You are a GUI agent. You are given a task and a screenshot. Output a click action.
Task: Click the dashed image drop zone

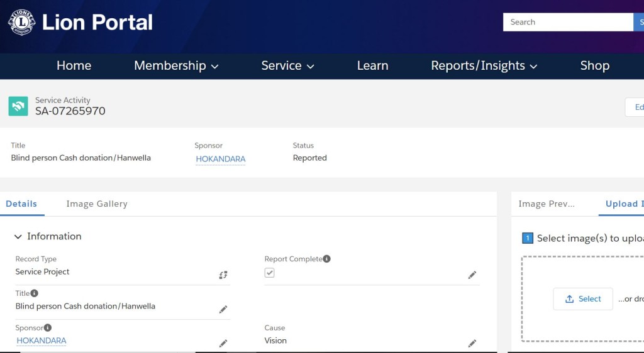click(x=583, y=299)
